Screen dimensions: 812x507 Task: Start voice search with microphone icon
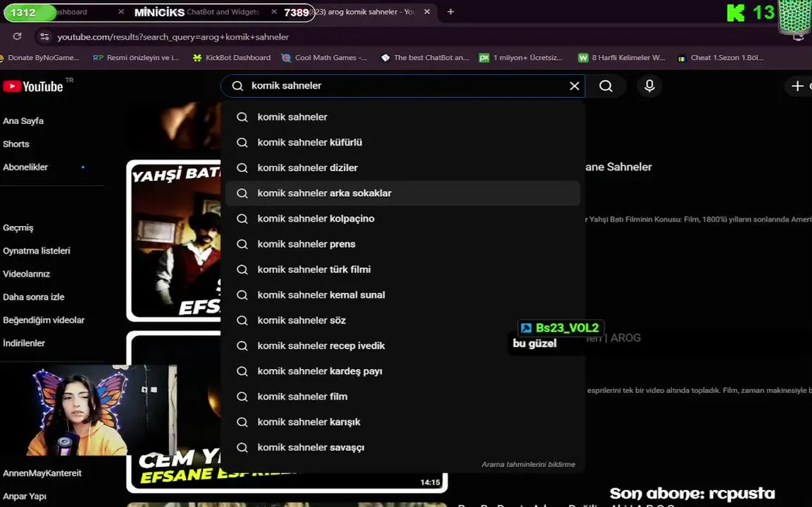pyautogui.click(x=649, y=86)
